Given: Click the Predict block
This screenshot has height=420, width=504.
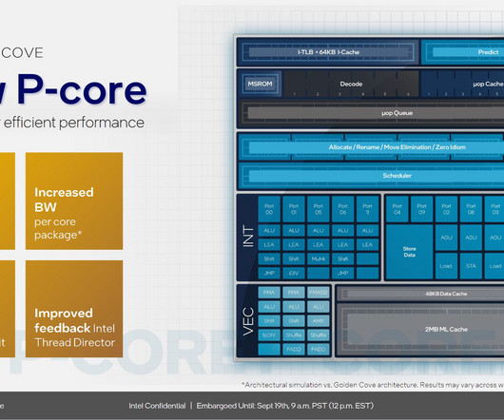Looking at the screenshot, I should pos(463,52).
